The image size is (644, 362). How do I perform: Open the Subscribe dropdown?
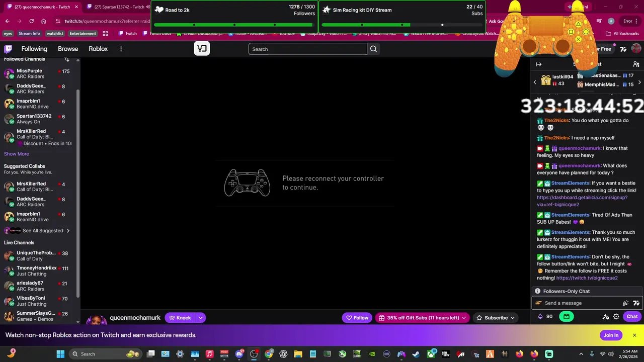pyautogui.click(x=496, y=318)
